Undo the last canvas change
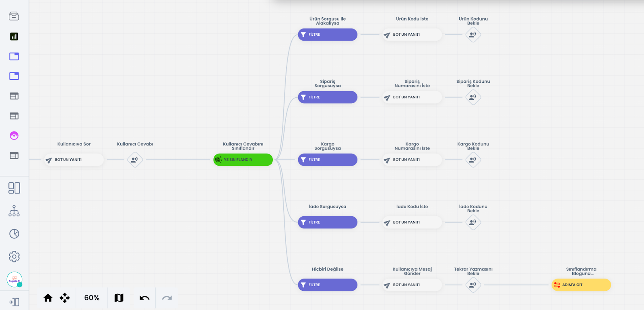The width and height of the screenshot is (644, 310). pos(144,298)
